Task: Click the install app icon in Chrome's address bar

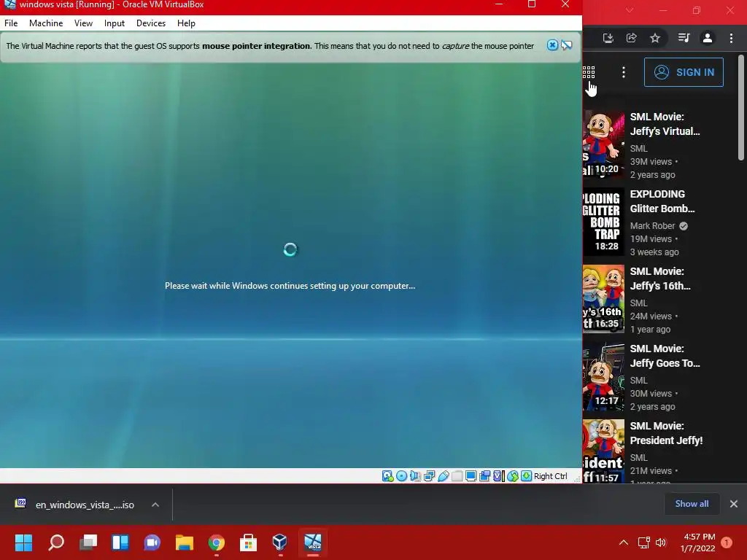Action: click(608, 38)
